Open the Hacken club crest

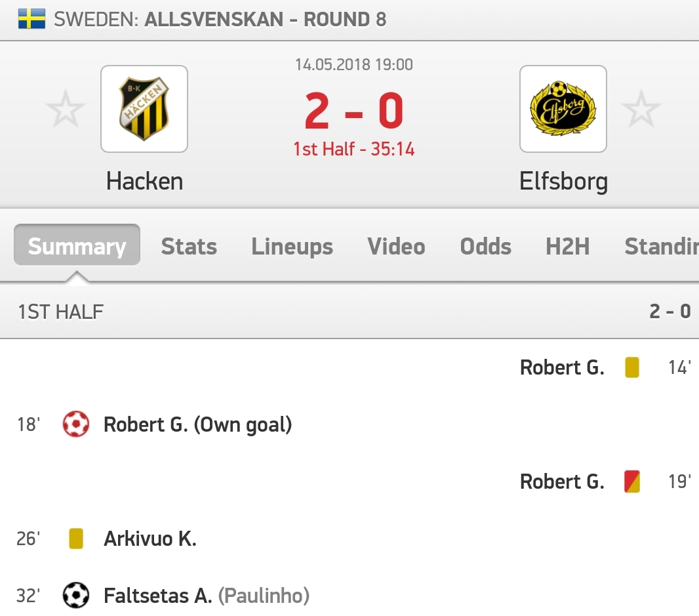(x=144, y=109)
